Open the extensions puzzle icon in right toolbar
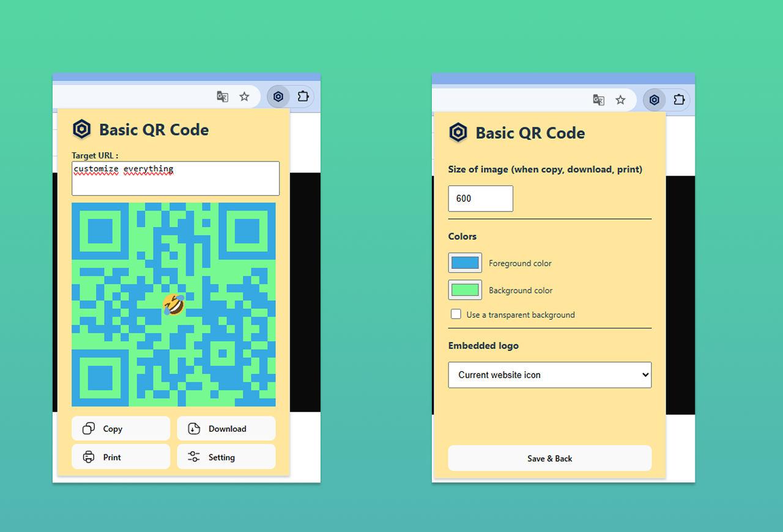The width and height of the screenshot is (783, 532). click(679, 100)
